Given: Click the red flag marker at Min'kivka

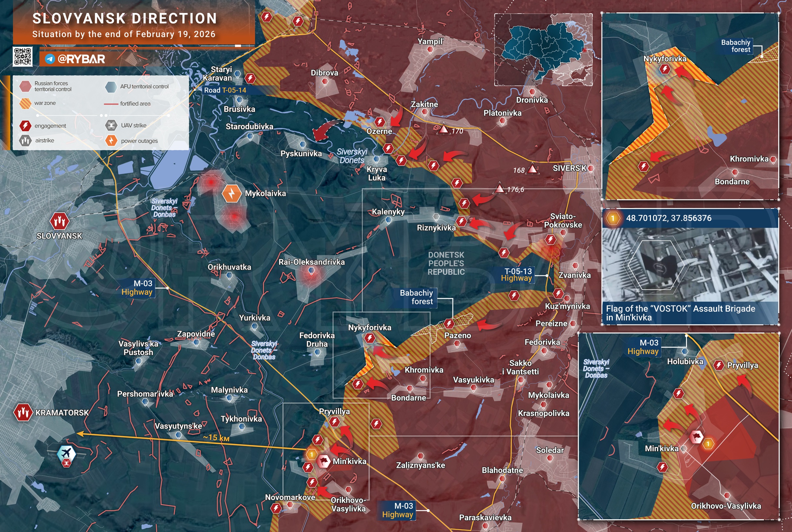Looking at the screenshot, I should pos(323,461).
